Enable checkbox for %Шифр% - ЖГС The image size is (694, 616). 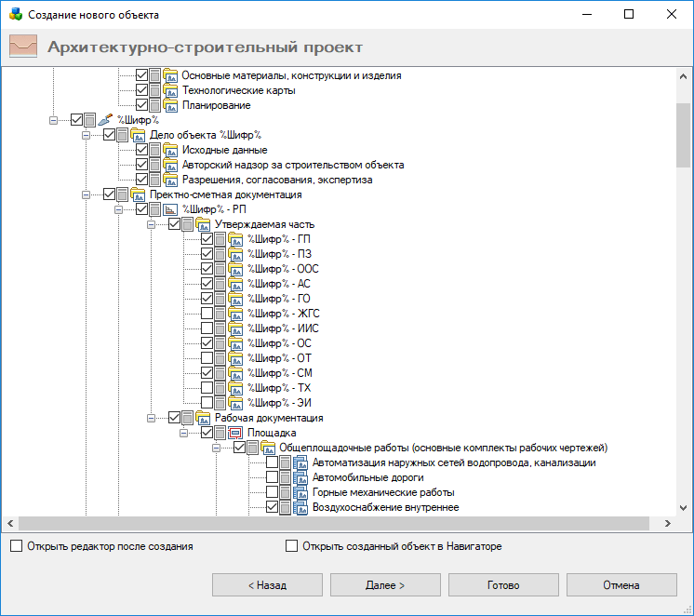[207, 314]
